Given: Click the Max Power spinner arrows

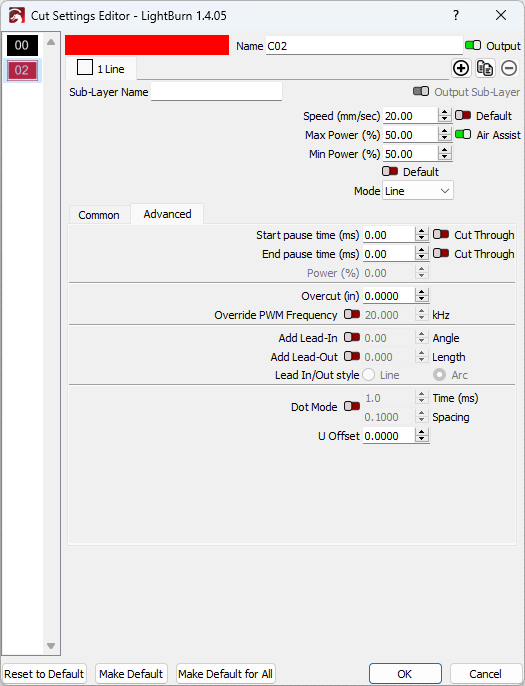Looking at the screenshot, I should (x=444, y=135).
